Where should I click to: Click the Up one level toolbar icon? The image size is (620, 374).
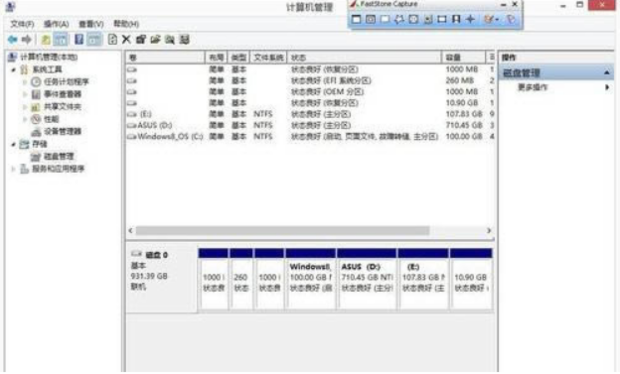point(46,40)
